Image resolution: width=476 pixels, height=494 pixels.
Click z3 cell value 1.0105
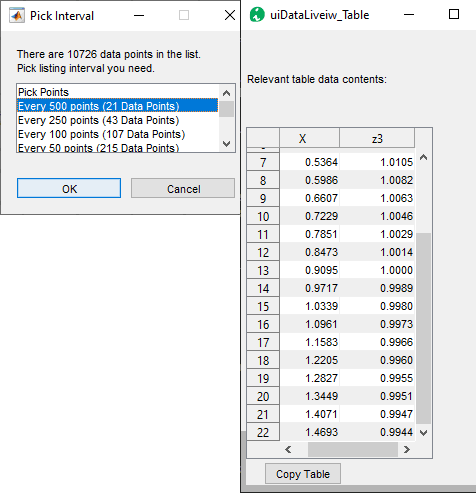tap(377, 162)
